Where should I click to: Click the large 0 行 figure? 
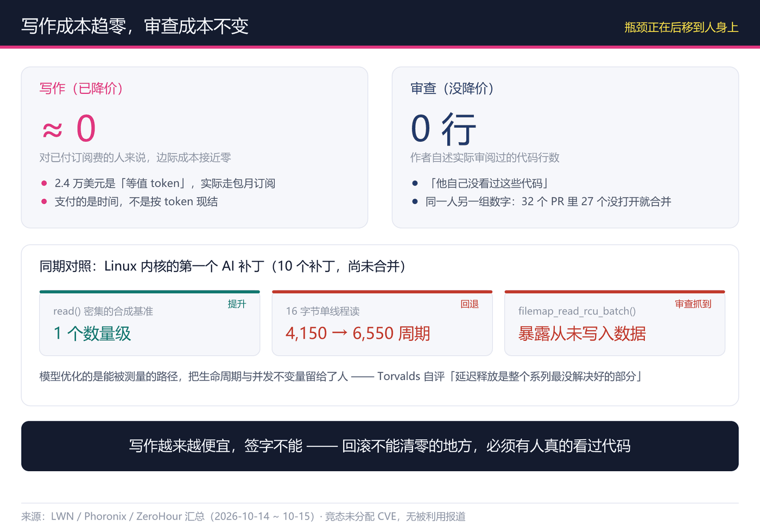pyautogui.click(x=444, y=129)
